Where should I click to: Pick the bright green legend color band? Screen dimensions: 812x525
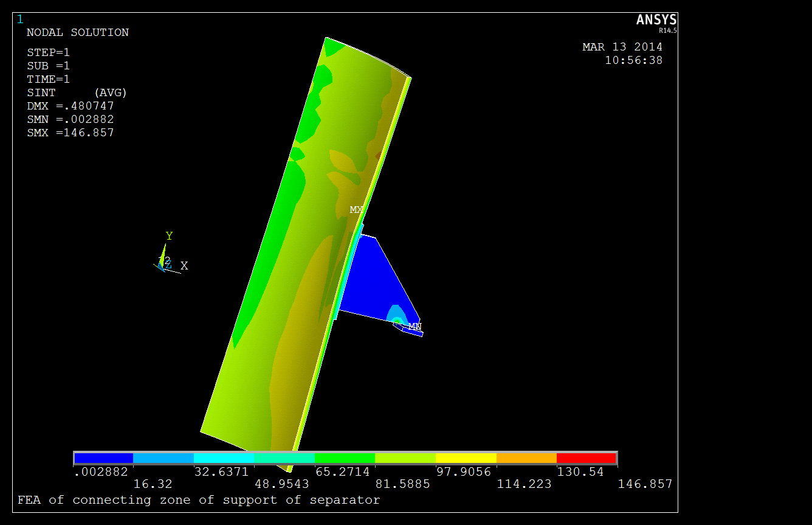coord(345,458)
